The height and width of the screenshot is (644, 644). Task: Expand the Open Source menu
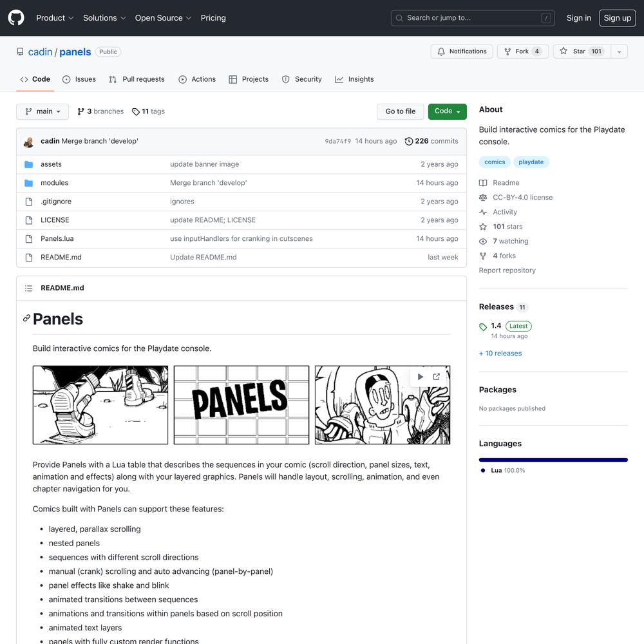(163, 17)
